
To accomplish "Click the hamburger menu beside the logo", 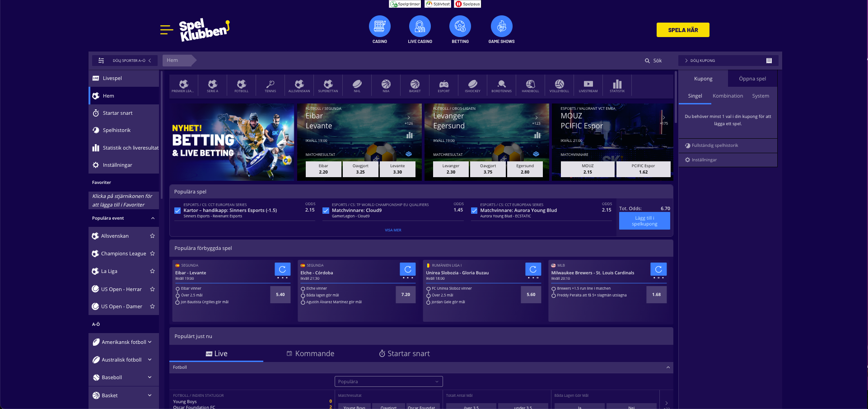I will point(166,30).
